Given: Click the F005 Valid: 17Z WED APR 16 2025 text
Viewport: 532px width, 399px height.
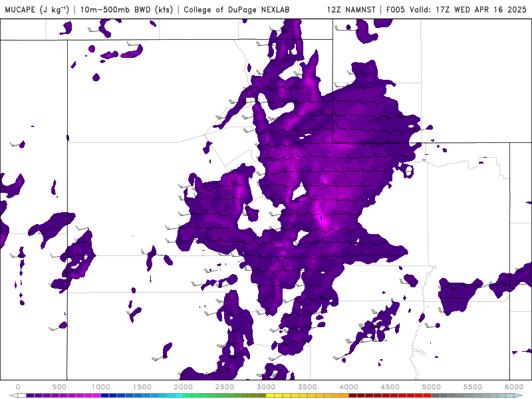Looking at the screenshot, I should 456,9.
